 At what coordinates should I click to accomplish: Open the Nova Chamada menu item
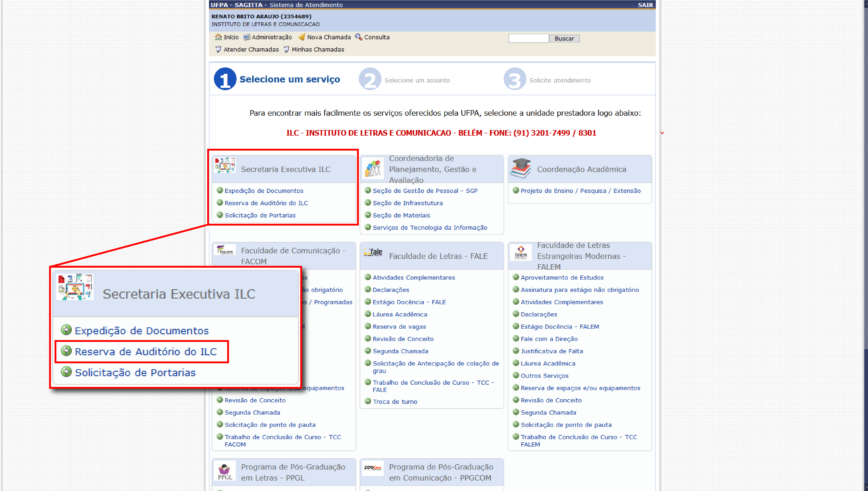(329, 37)
